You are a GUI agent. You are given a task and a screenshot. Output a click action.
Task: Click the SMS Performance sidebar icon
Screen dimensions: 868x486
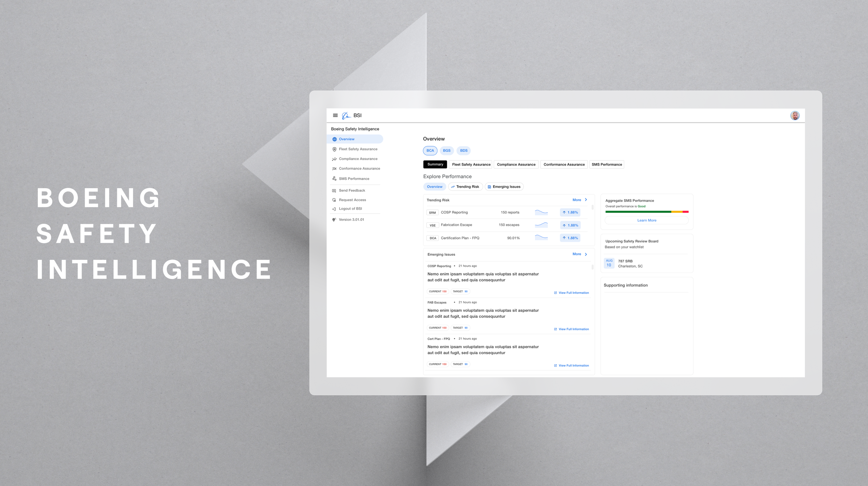pos(334,179)
